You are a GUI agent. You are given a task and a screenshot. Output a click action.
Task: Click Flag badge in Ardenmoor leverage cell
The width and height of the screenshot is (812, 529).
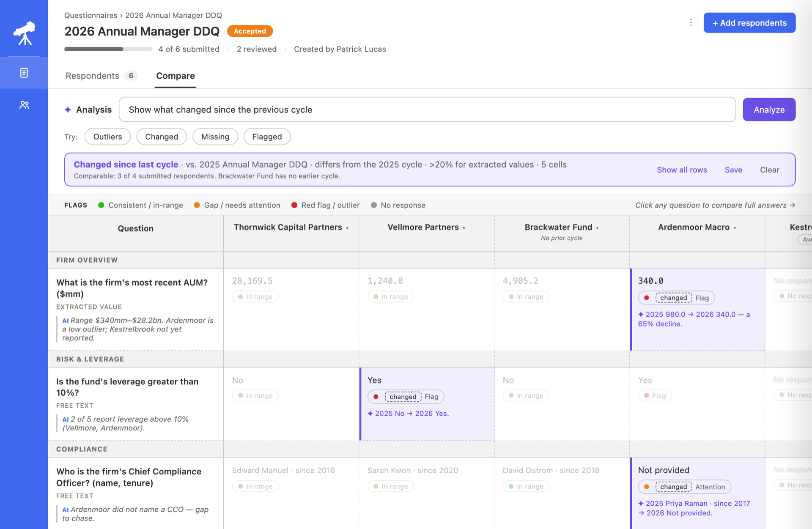(x=655, y=395)
